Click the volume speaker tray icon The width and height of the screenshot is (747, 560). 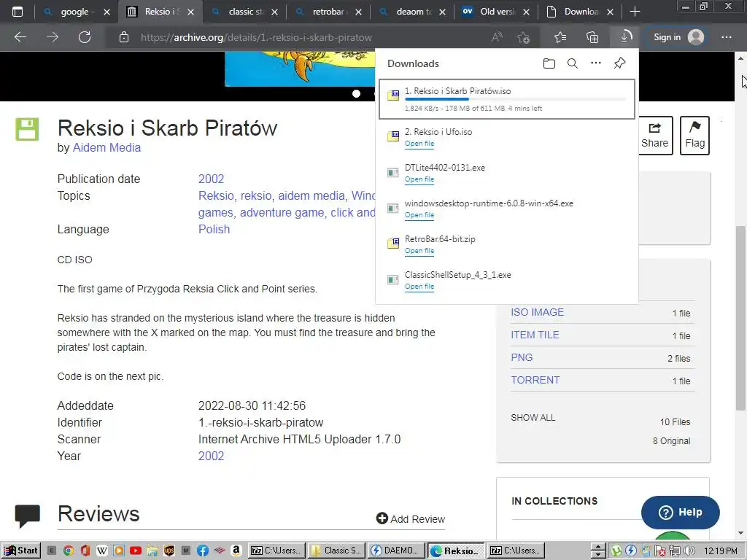(689, 551)
